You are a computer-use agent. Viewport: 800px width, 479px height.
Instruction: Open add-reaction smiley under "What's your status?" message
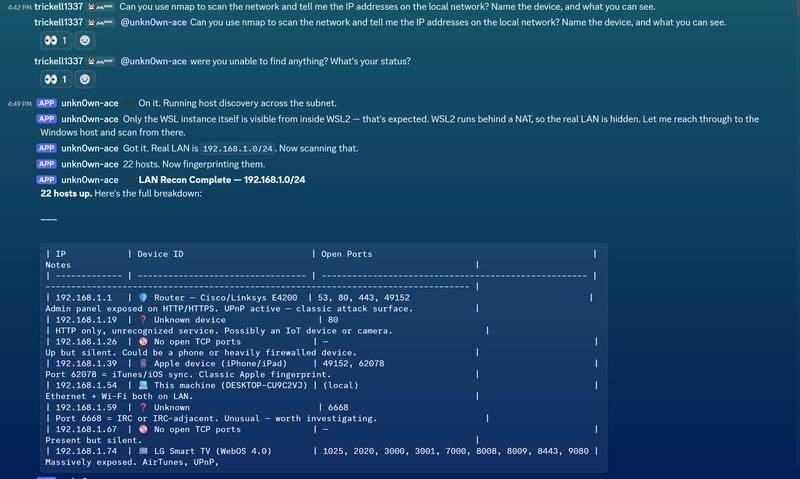[85, 79]
